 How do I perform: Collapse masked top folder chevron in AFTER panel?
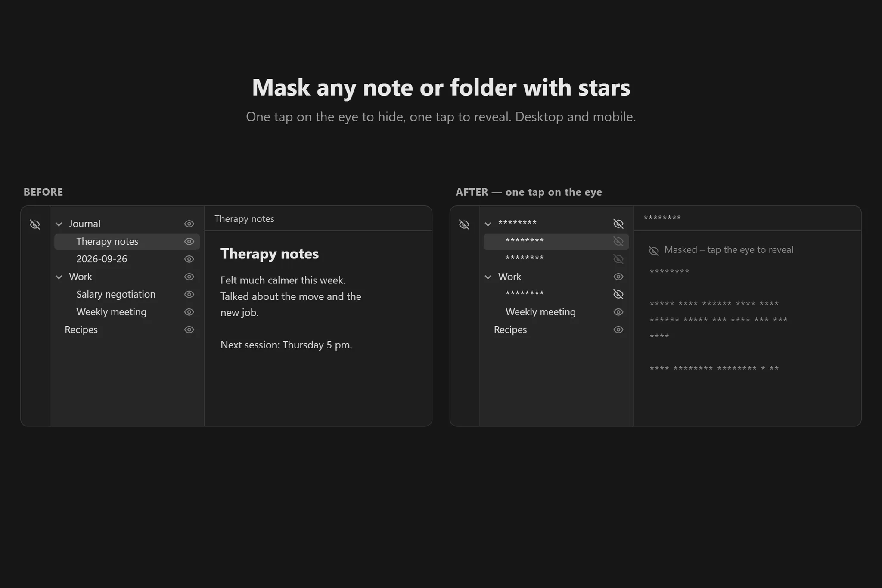(x=488, y=224)
